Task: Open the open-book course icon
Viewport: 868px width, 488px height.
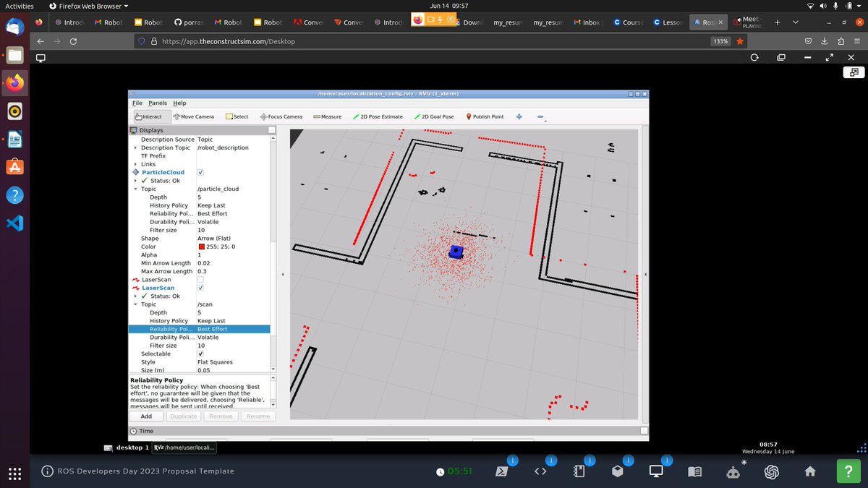Action: pyautogui.click(x=694, y=471)
